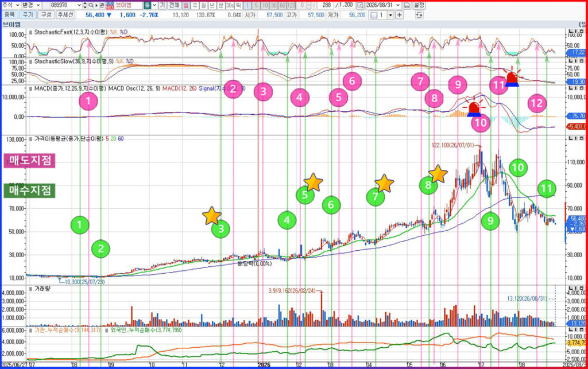
Task: Click the 기관 누적순매수 panel square marker
Action: click(31, 331)
